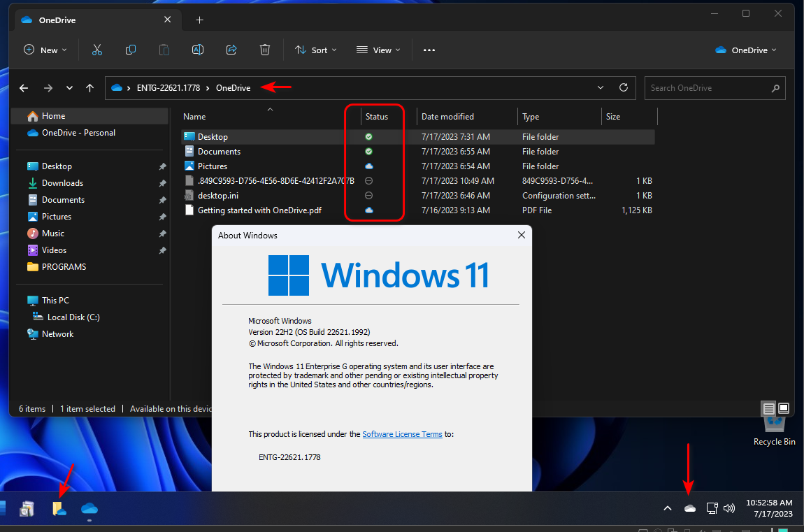The image size is (804, 532).
Task: Click the Delete trash icon
Action: 264,50
